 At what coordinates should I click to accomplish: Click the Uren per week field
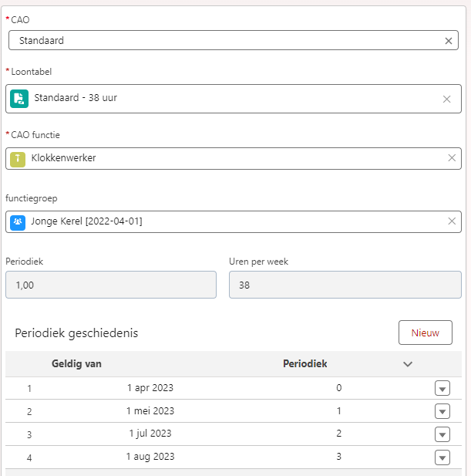pos(345,285)
